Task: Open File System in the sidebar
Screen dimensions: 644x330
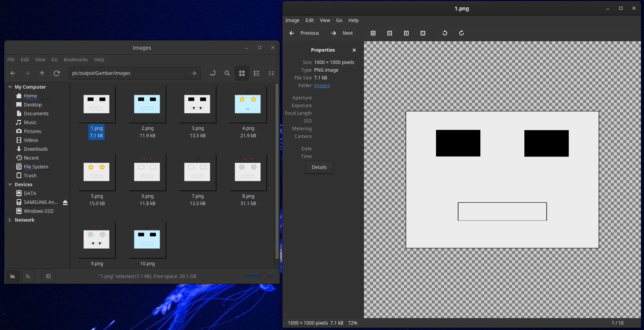Action: (x=36, y=167)
